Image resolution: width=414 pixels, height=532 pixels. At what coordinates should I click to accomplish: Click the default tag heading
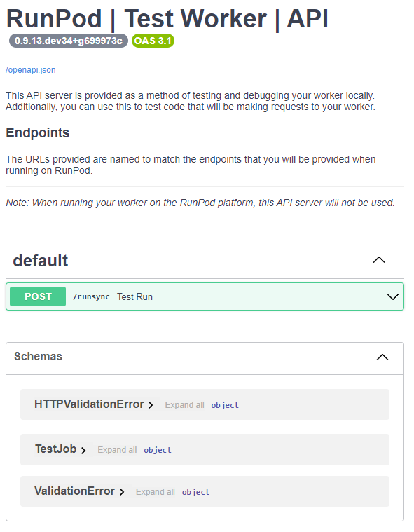click(x=41, y=261)
